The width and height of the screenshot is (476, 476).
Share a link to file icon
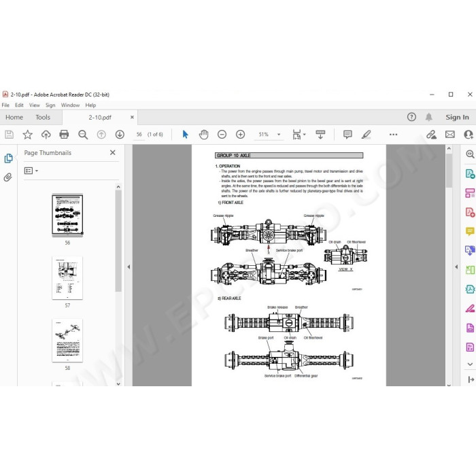431,135
